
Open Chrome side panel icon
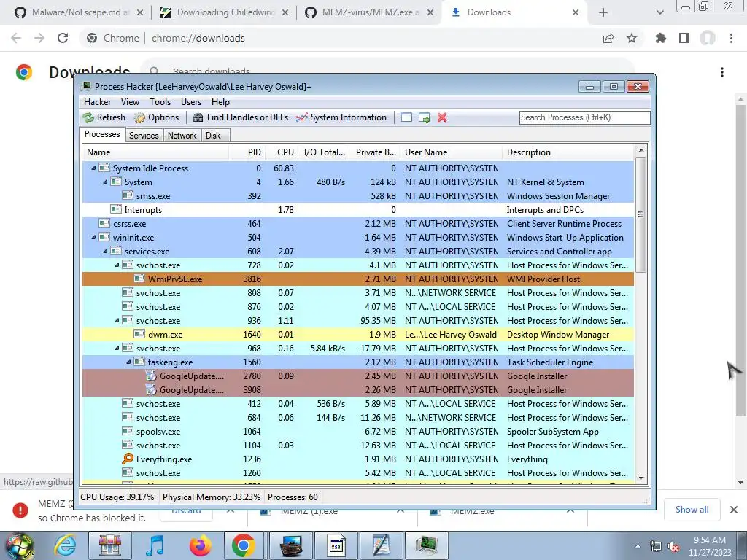click(x=684, y=38)
